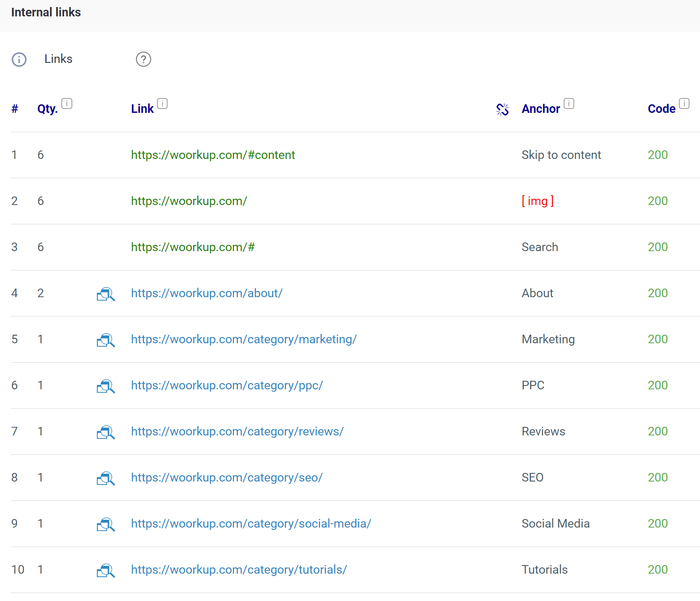Open the category/social-media/ link
Image resolution: width=700 pixels, height=601 pixels.
point(251,524)
